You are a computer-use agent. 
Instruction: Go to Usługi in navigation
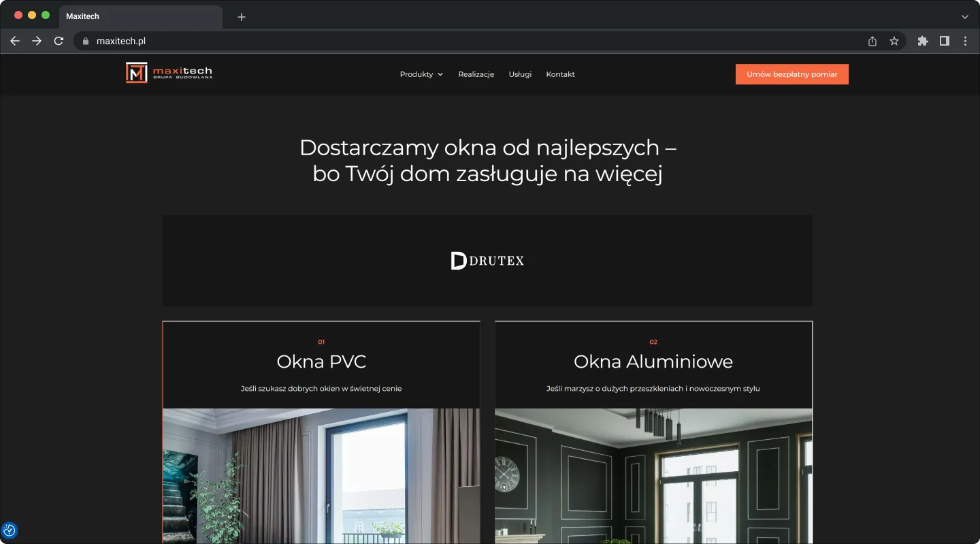520,74
